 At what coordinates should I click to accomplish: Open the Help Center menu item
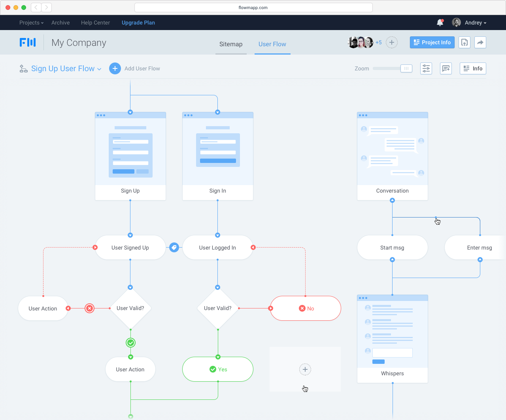(x=95, y=23)
